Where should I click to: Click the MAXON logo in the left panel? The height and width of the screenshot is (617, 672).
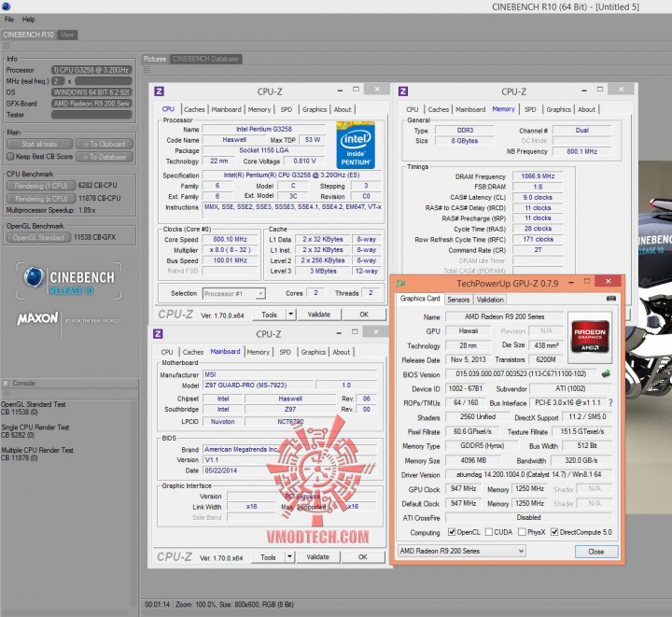(37, 319)
